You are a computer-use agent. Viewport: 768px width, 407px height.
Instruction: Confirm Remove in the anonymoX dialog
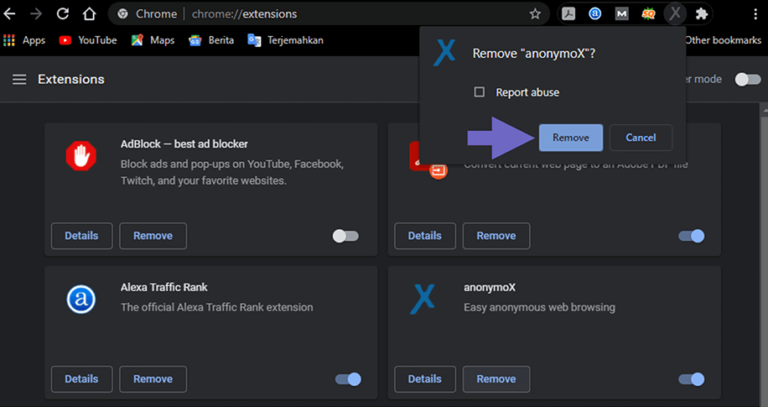click(571, 138)
